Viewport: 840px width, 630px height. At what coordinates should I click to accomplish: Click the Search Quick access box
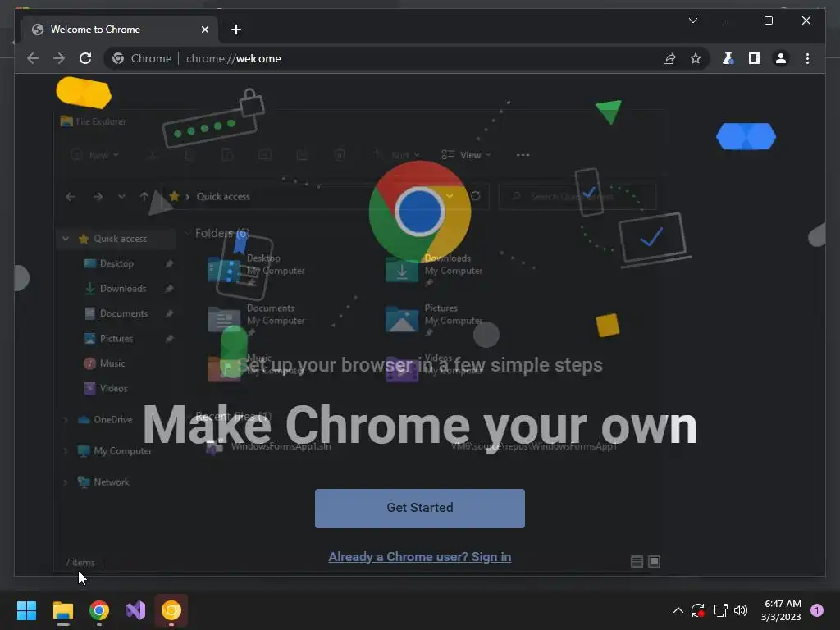click(577, 197)
